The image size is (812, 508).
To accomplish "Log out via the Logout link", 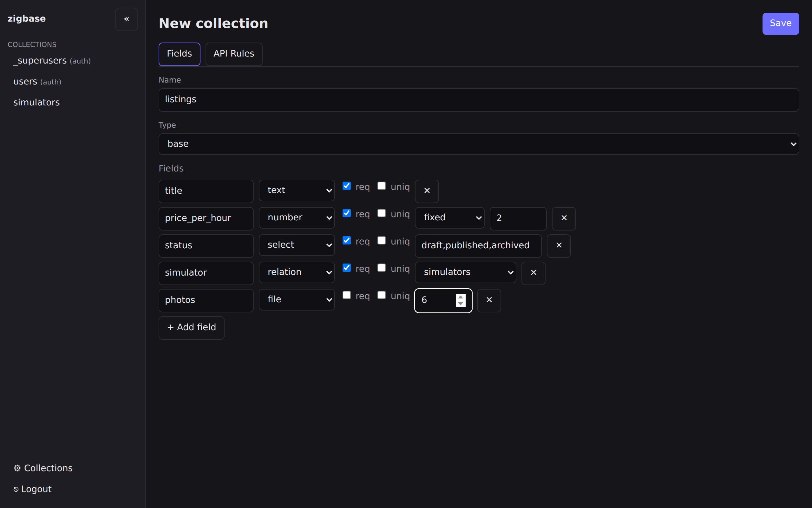I will [x=32, y=489].
